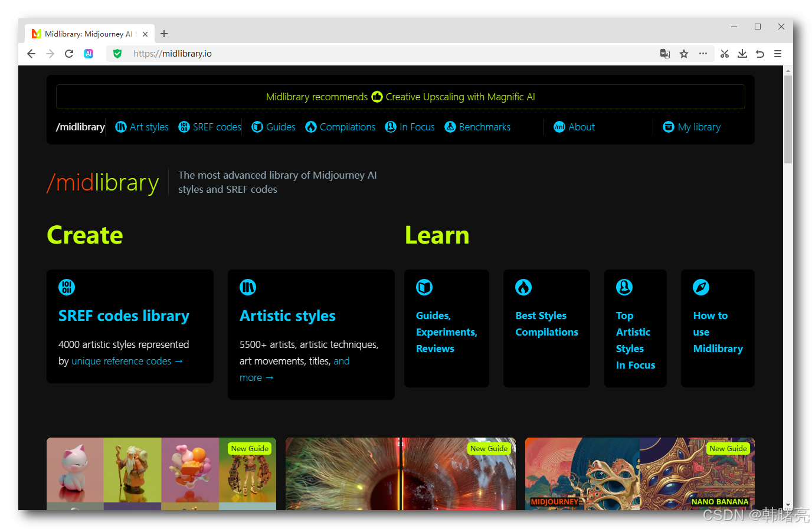Click the Create section heading

pyautogui.click(x=85, y=235)
